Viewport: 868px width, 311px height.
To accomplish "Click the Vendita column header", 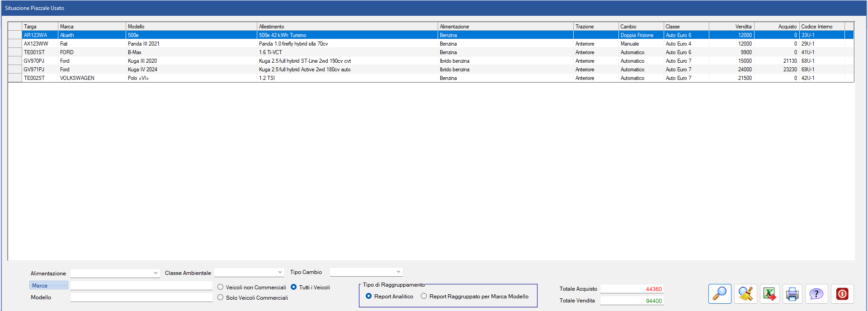I will coord(731,27).
